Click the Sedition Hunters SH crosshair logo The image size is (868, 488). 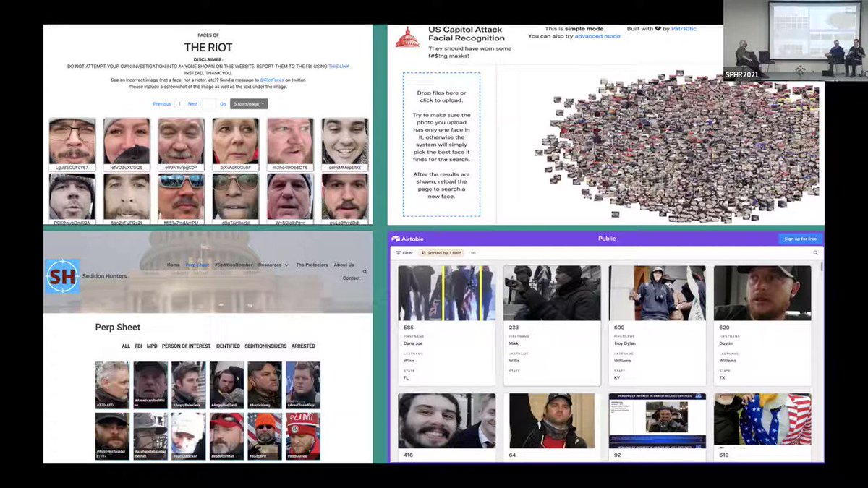coord(62,276)
